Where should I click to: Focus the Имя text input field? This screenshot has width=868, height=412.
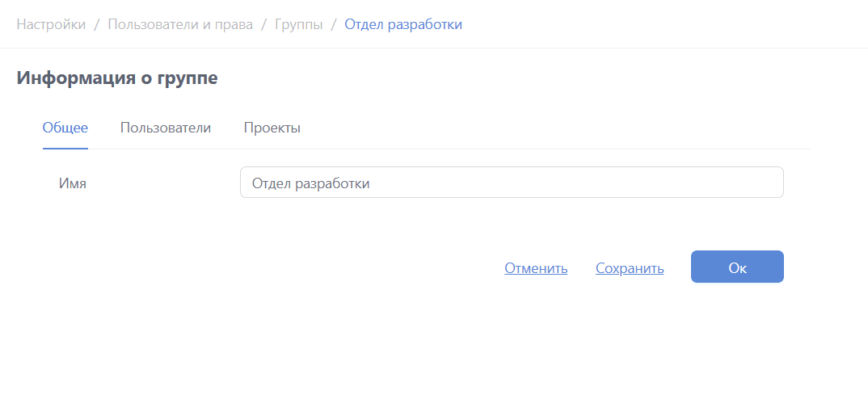(x=512, y=183)
